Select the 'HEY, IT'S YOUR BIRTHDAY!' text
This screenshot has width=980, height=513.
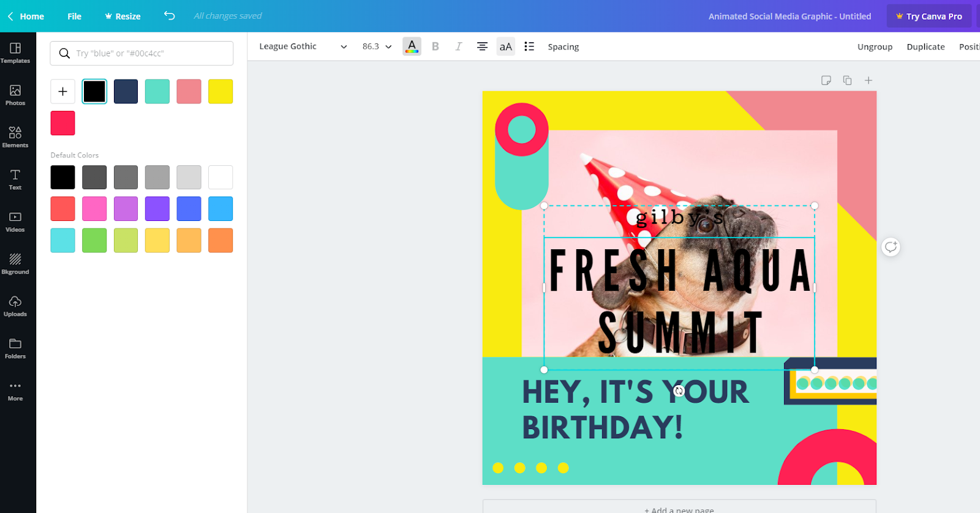[x=635, y=410]
